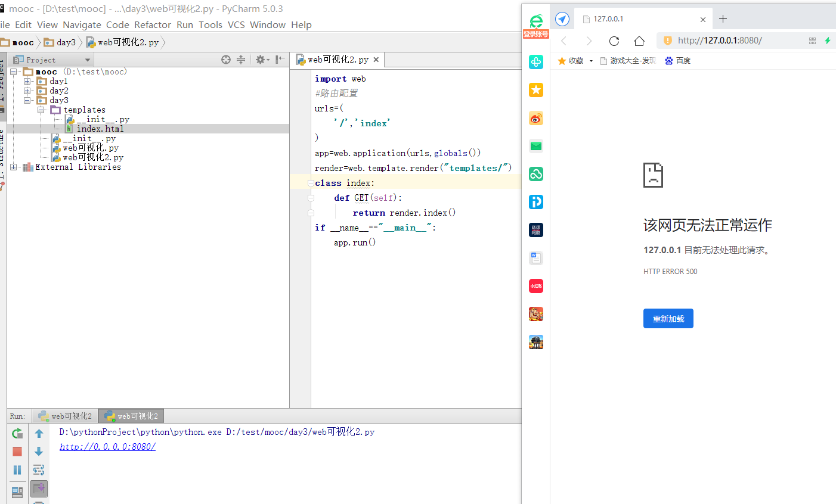Screen dimensions: 836x504
Task: Click the 收藏 favorites star bookmark
Action: click(571, 61)
